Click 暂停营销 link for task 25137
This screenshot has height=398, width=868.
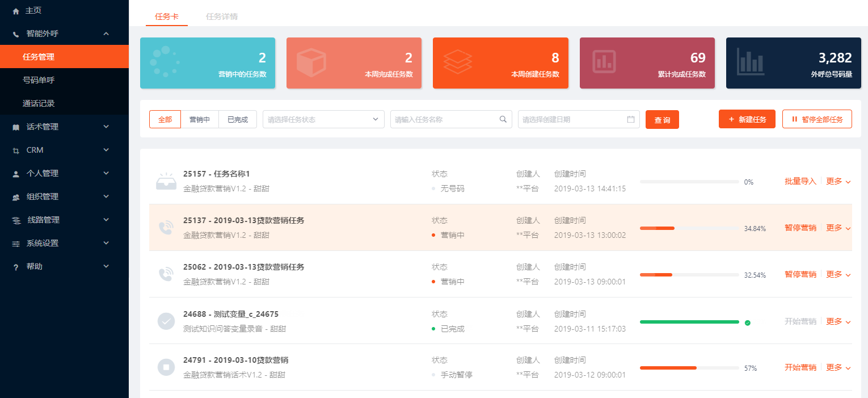[800, 228]
